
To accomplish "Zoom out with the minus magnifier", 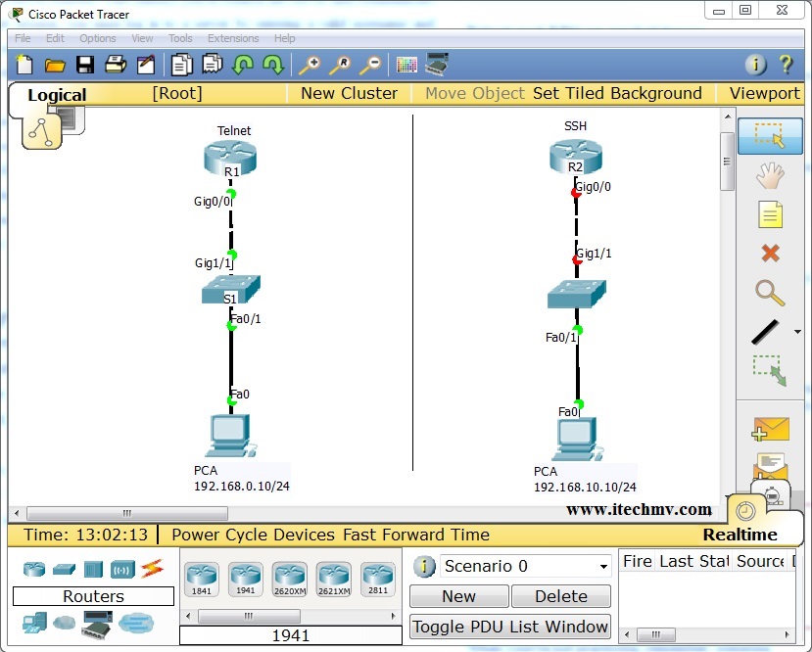I will [x=371, y=66].
